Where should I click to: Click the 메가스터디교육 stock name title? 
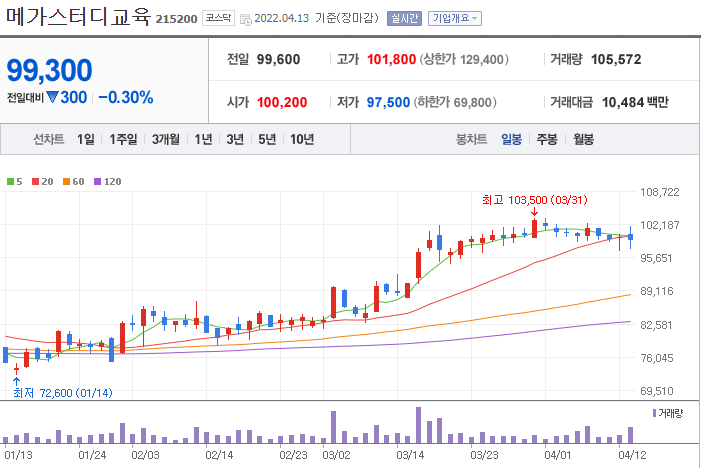(79, 17)
